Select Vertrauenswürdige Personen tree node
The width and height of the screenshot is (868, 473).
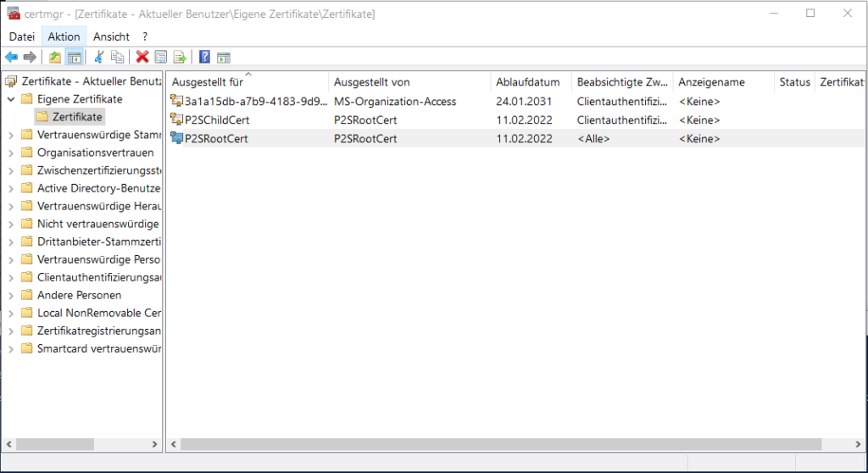coord(98,259)
